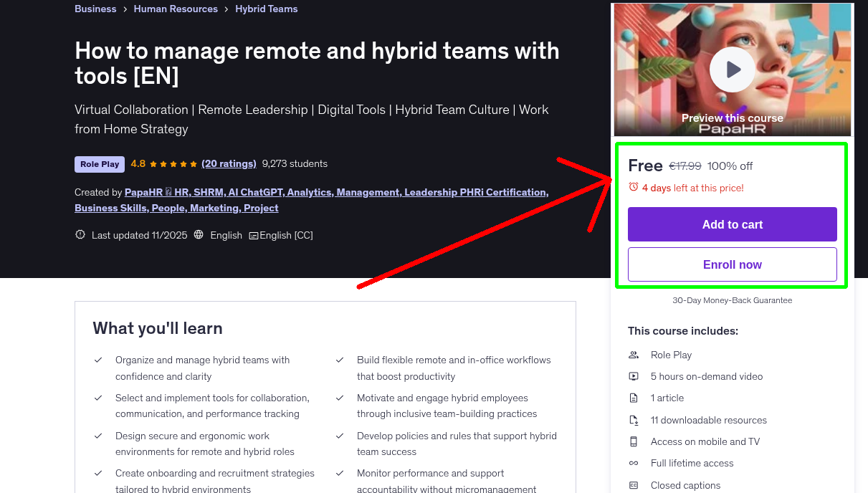Click the clock icon next to Last updated
This screenshot has height=493, width=868.
tap(80, 234)
